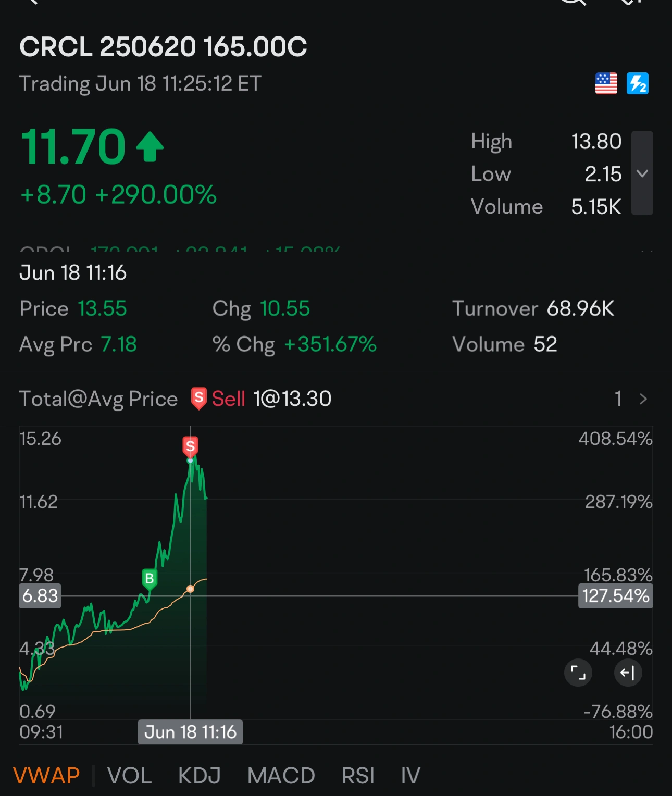Open order details chevron beside 1
672x796 pixels.
click(x=643, y=399)
